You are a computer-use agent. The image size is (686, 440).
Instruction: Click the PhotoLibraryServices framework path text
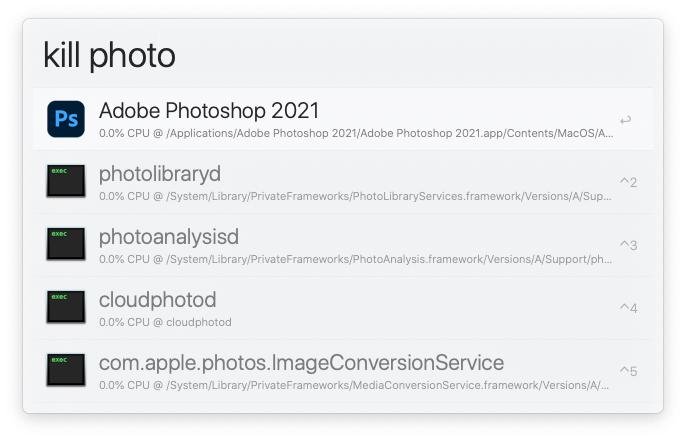[355, 196]
